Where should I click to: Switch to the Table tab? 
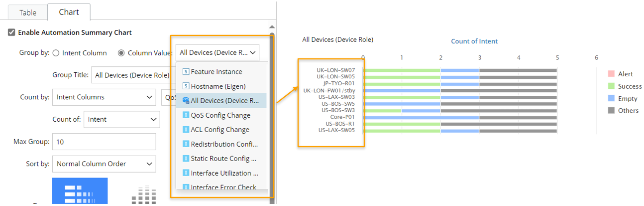click(28, 12)
